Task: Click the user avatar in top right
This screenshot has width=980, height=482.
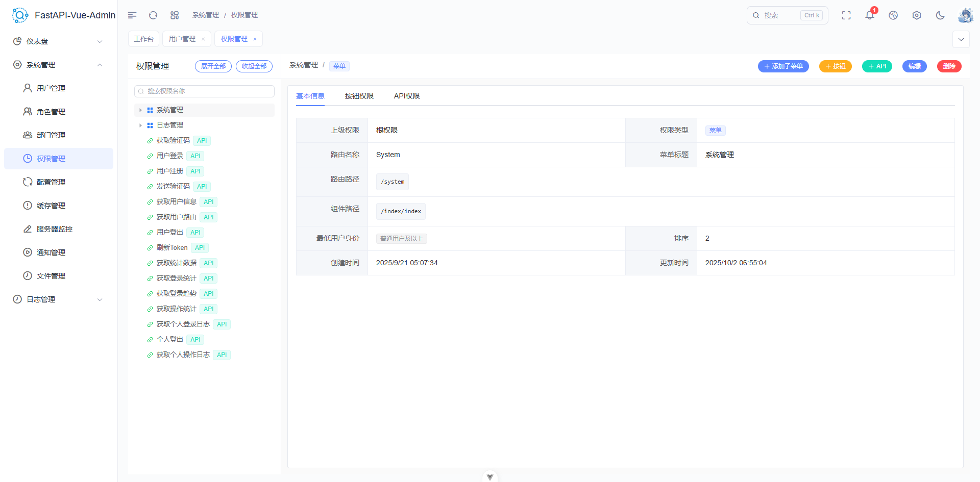Action: [x=965, y=15]
